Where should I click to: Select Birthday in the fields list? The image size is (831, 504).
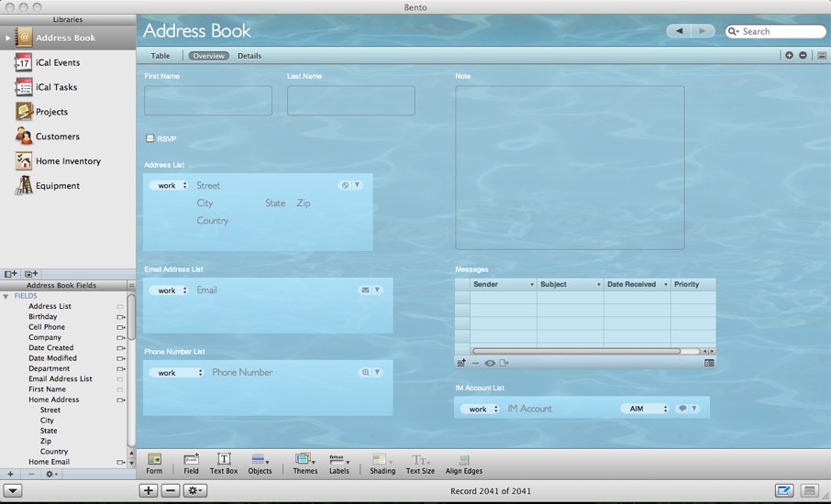click(42, 316)
